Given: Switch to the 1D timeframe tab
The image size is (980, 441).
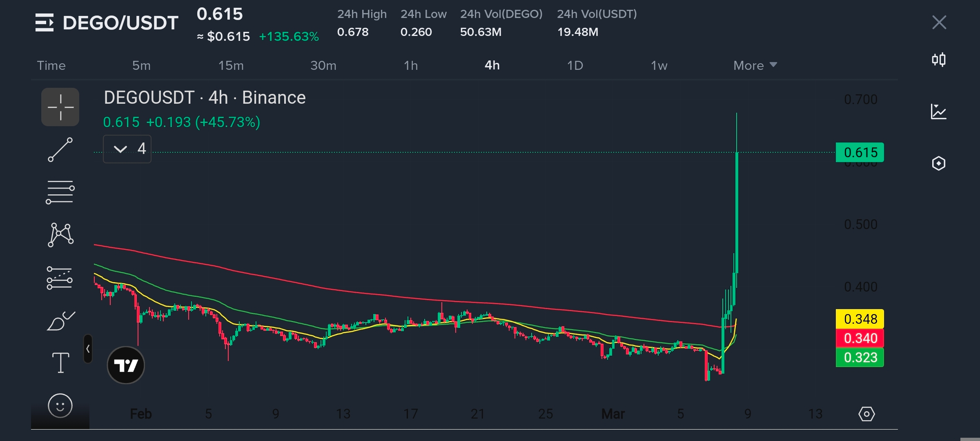Looking at the screenshot, I should pyautogui.click(x=575, y=65).
